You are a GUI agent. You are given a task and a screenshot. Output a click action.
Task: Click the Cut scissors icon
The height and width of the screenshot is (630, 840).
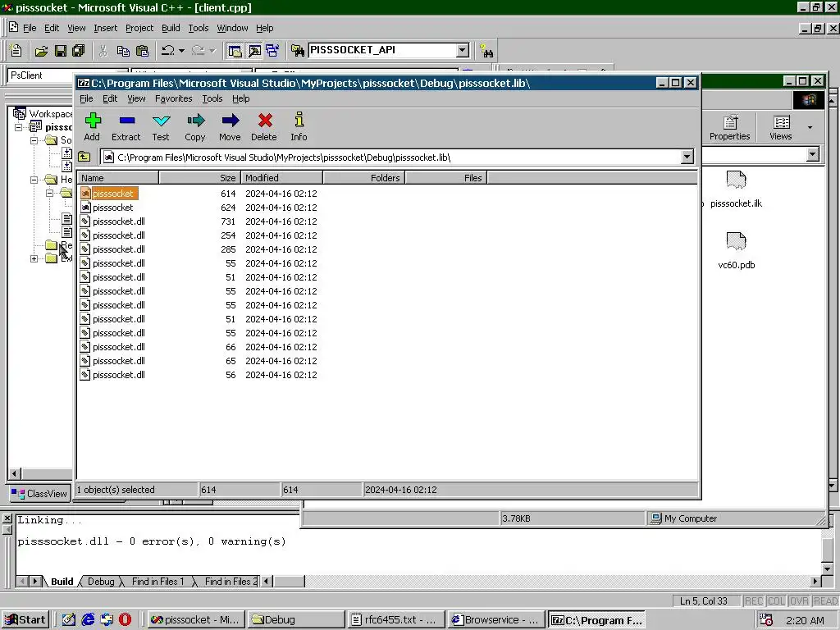click(103, 51)
